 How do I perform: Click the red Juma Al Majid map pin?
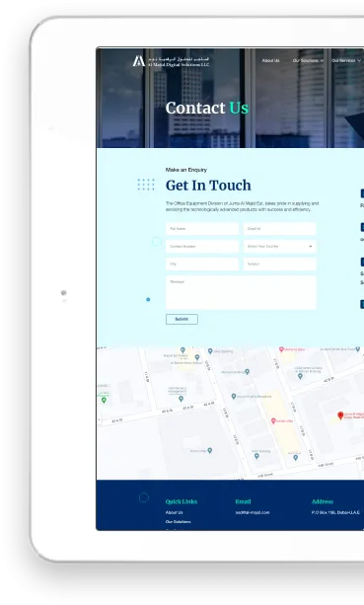pyautogui.click(x=340, y=416)
